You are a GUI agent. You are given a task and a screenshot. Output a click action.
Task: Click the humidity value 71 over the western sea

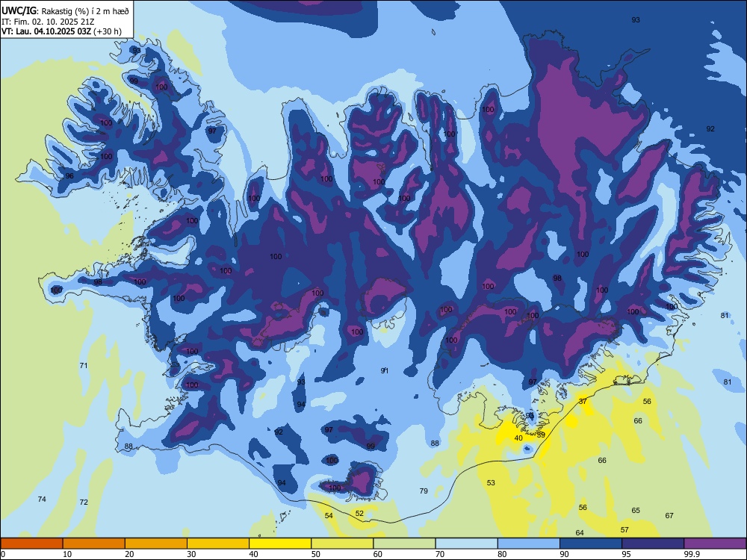click(84, 366)
